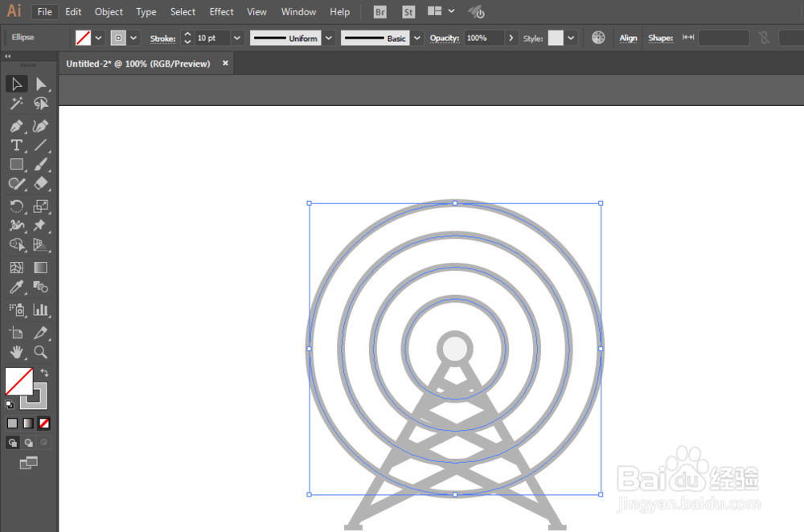Select the Scale tool
Viewport: 804px width, 532px height.
[40, 206]
